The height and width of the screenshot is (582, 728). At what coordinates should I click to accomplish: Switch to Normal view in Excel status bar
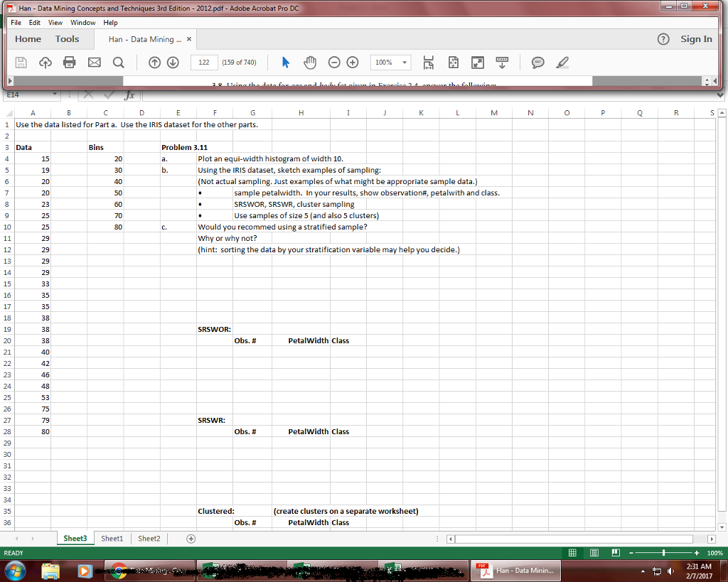(x=572, y=552)
